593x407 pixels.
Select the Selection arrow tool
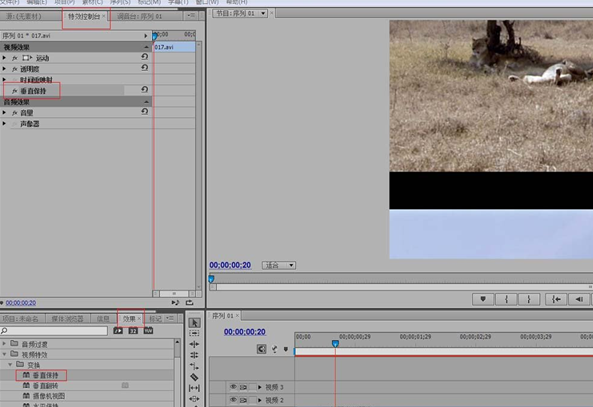point(194,323)
